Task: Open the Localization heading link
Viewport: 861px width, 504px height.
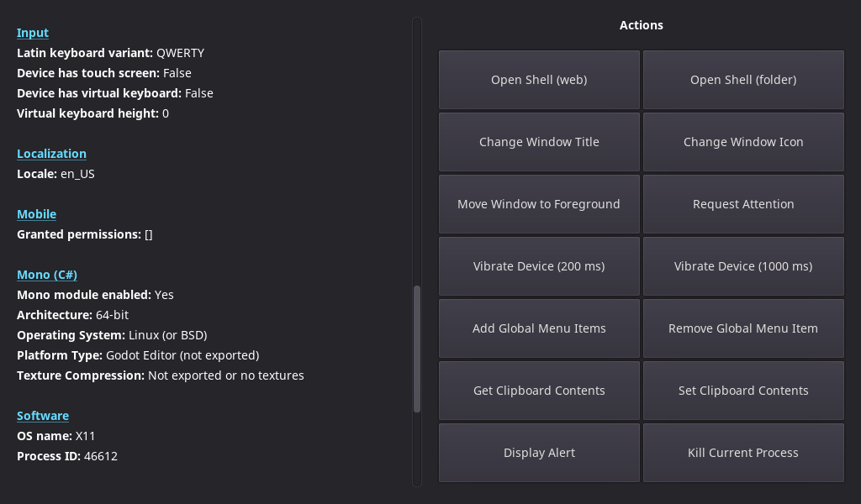Action: 51,154
